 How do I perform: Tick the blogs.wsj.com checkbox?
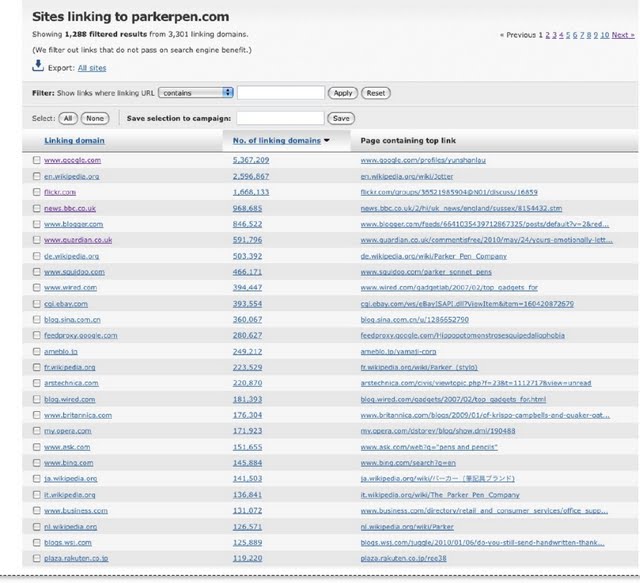[x=37, y=543]
